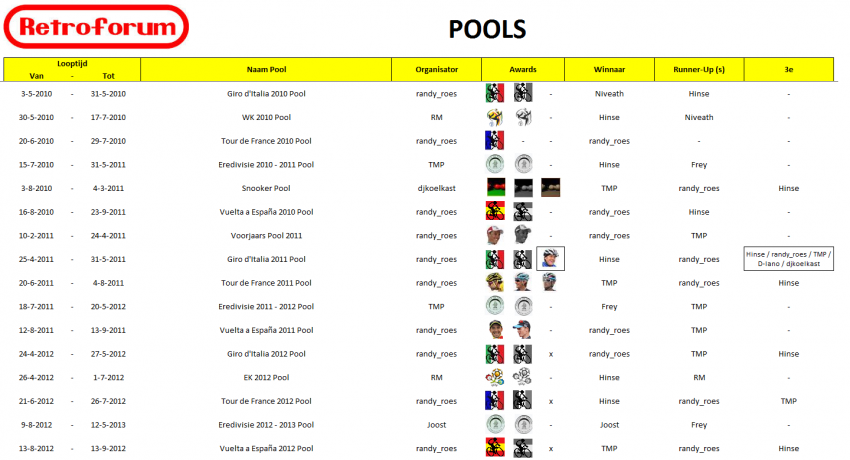Click the greyscale Vuelta a España 2012 award icon

[x=522, y=448]
